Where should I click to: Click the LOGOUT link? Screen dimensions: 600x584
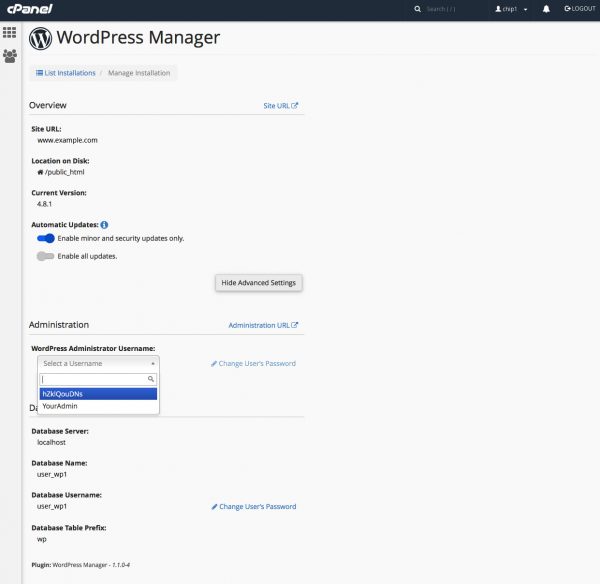pyautogui.click(x=580, y=9)
